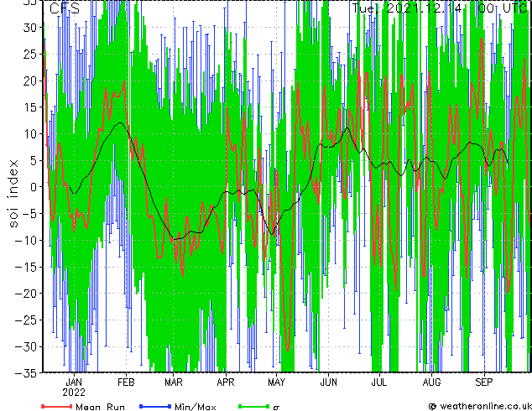Click the 'Mean Run' legend text
532x411 pixels.
tap(101, 407)
